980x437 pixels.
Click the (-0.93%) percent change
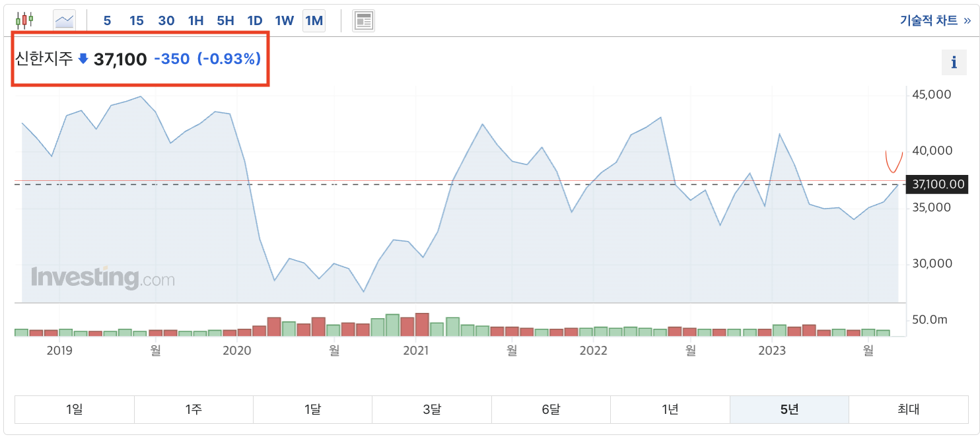click(x=229, y=59)
